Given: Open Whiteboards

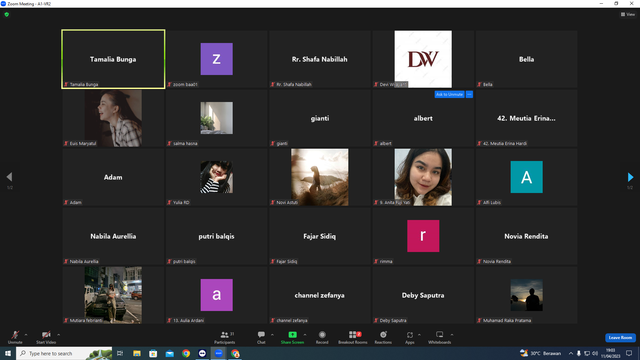Looking at the screenshot, I should [x=440, y=337].
